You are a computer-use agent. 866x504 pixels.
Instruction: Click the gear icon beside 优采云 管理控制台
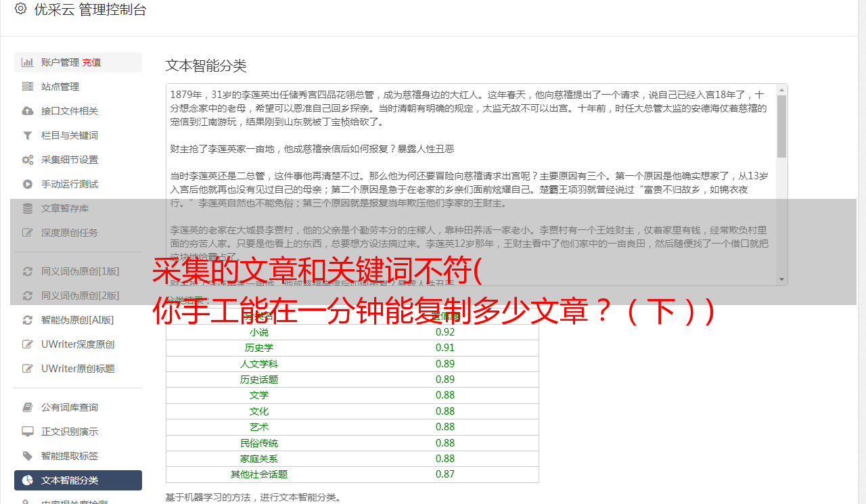(x=20, y=9)
